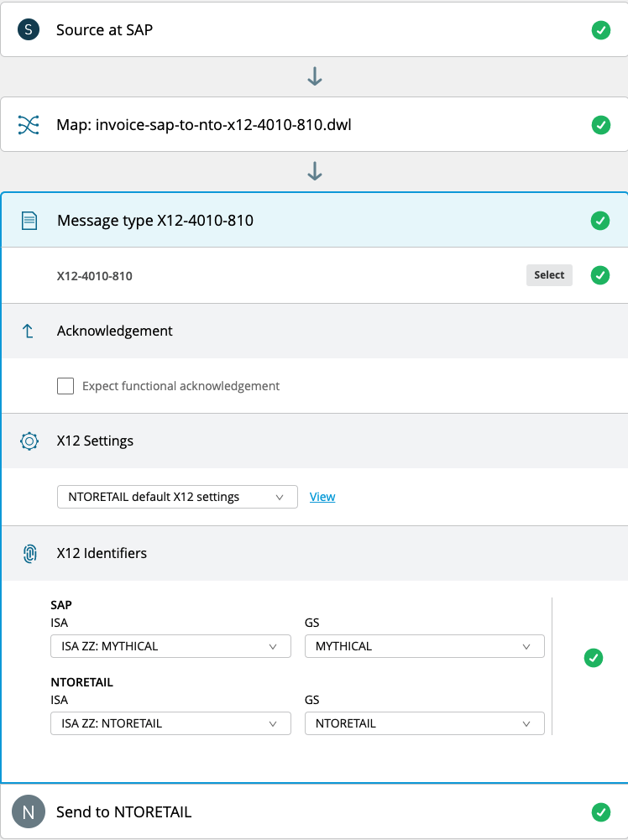The height and width of the screenshot is (840, 628).
Task: Enable Expect functional acknowledgement checkbox
Action: [x=65, y=386]
